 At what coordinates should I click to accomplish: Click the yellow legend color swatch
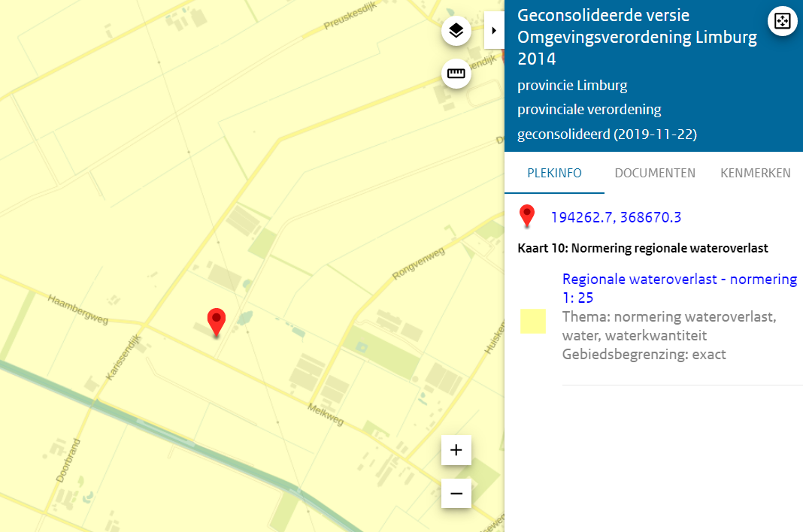(532, 319)
